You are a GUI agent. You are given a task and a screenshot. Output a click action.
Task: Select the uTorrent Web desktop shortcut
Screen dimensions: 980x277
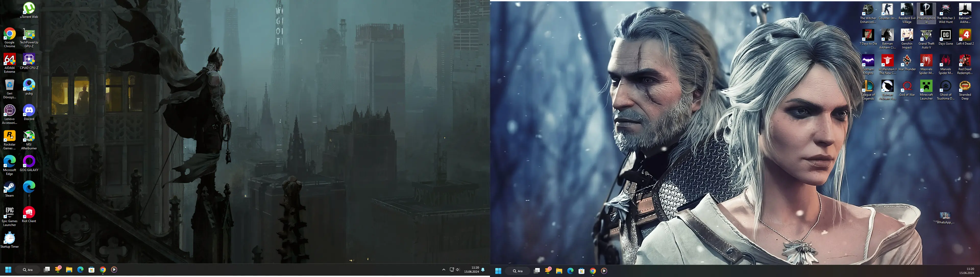point(29,10)
